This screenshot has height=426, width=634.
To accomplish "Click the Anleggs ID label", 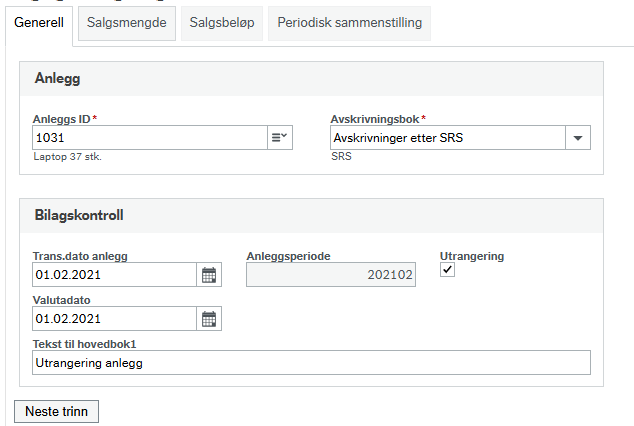I will [x=61, y=119].
